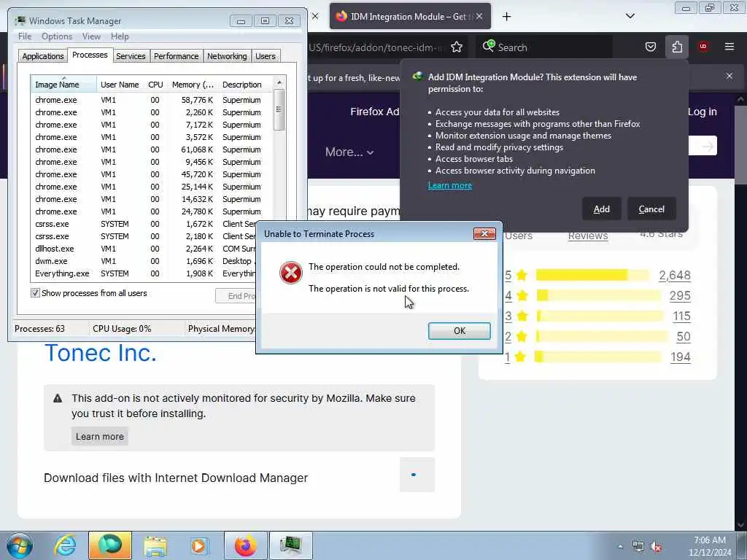Image resolution: width=747 pixels, height=560 pixels.
Task: Click the muted volume icon in system tray
Action: pos(656,547)
